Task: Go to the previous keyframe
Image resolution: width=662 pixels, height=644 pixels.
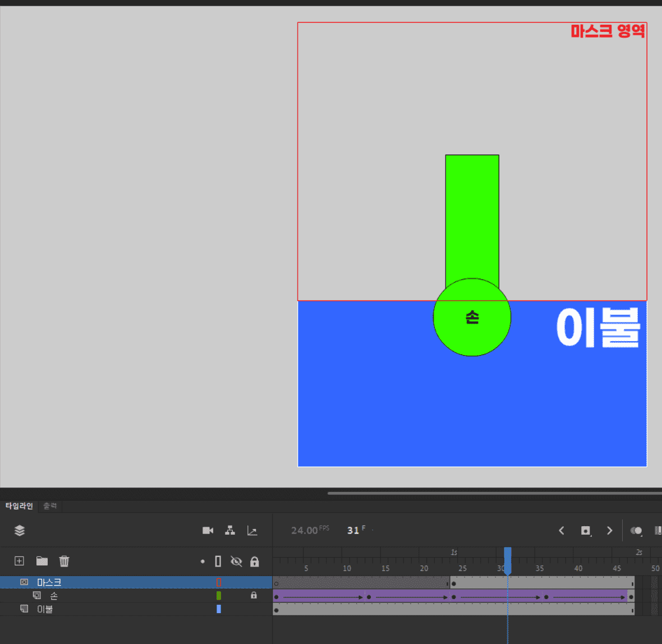Action: 562,531
